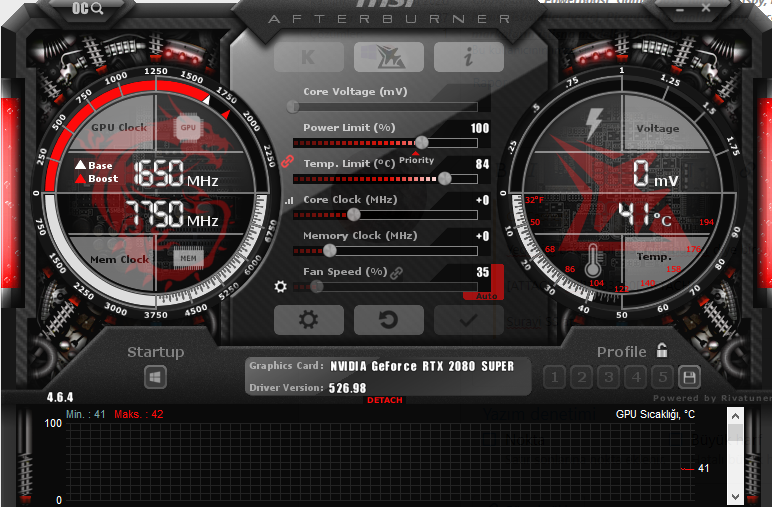This screenshot has width=772, height=507.
Task: Toggle the temperature Priority marker
Action: point(416,159)
